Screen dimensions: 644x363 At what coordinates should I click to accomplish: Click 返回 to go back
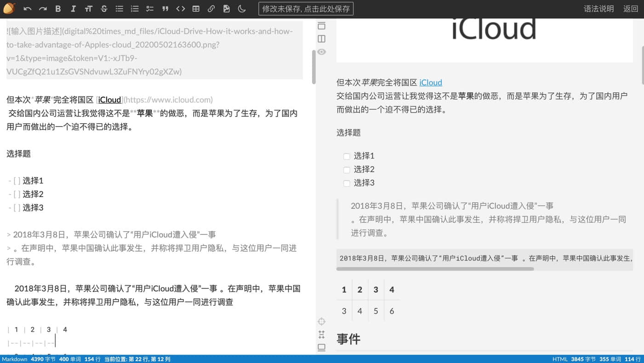click(x=631, y=9)
